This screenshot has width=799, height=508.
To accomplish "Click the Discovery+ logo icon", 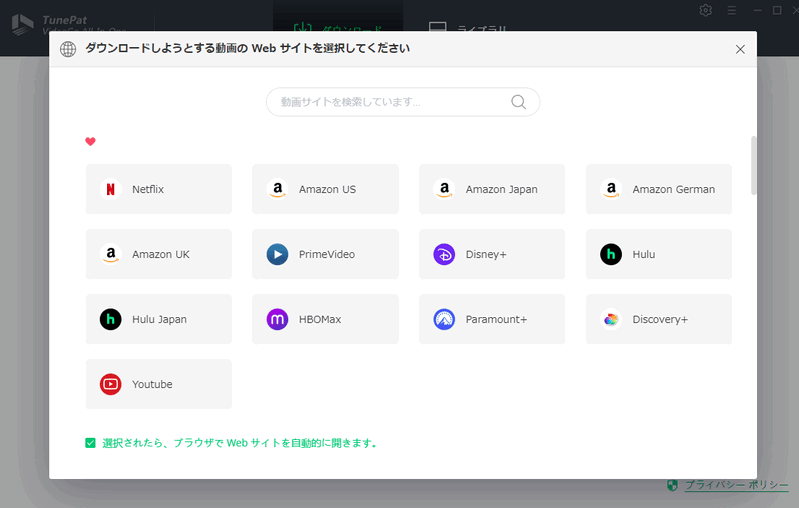I will [610, 319].
